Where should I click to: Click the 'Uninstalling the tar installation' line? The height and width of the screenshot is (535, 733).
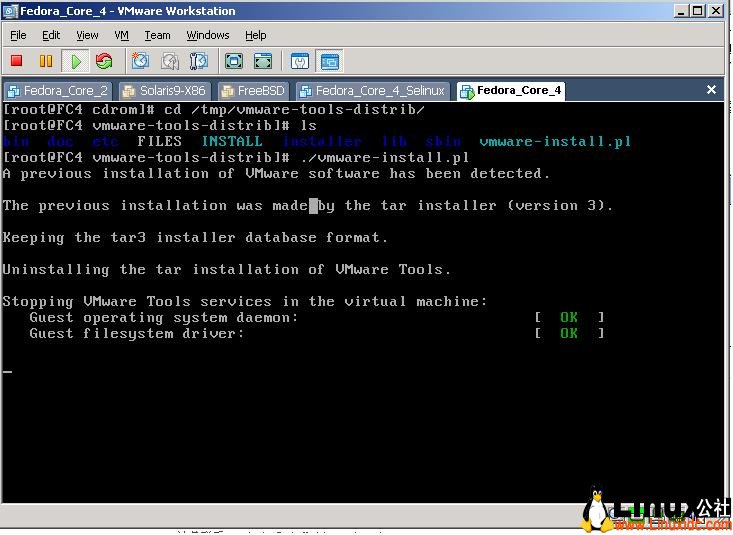tap(227, 269)
